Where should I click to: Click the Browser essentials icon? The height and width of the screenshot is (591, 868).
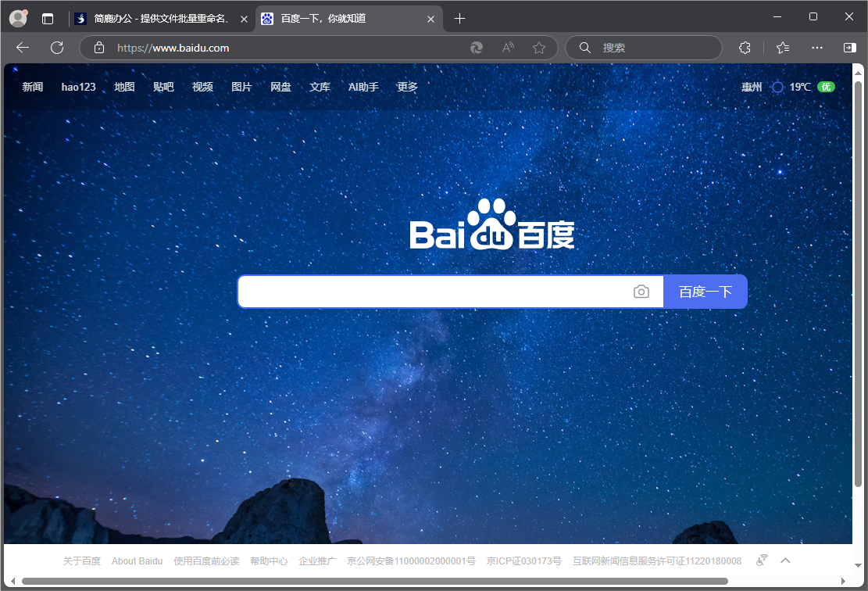(745, 48)
